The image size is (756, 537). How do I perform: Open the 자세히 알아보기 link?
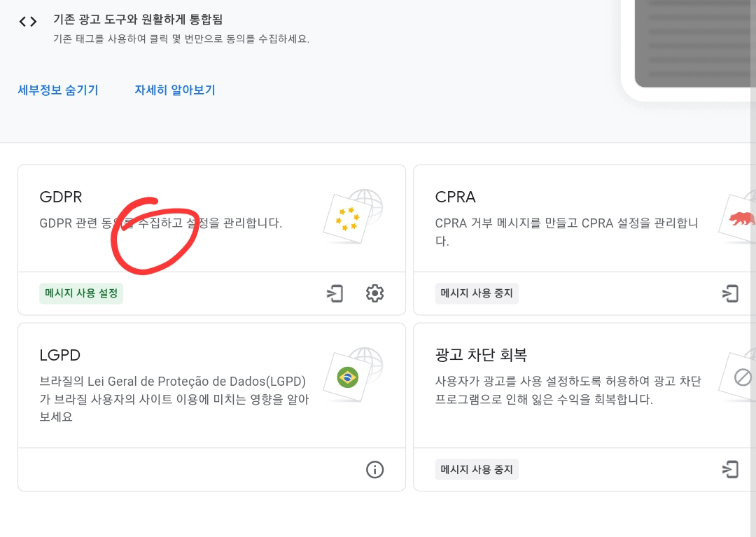coord(174,90)
